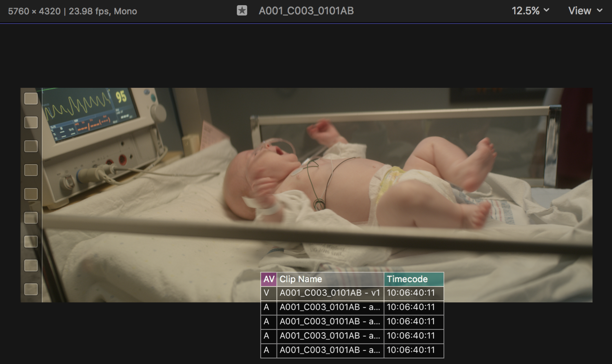The height and width of the screenshot is (364, 612).
Task: Click the baby video frame in the viewer
Action: 306,195
